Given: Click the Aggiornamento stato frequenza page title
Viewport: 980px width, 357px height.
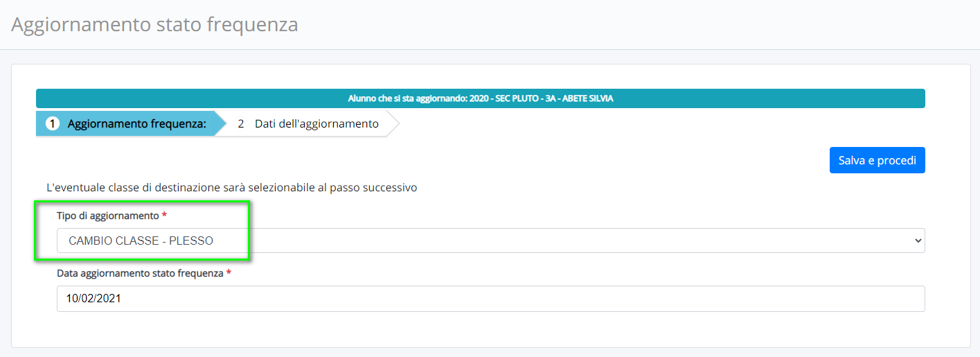Looking at the screenshot, I should (154, 24).
